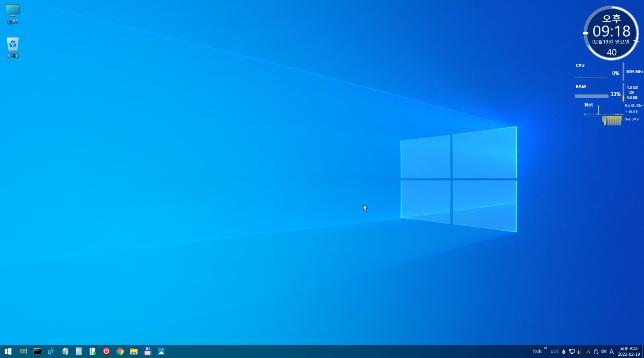Open the Windows Start menu
644x358 pixels.
pos(8,351)
